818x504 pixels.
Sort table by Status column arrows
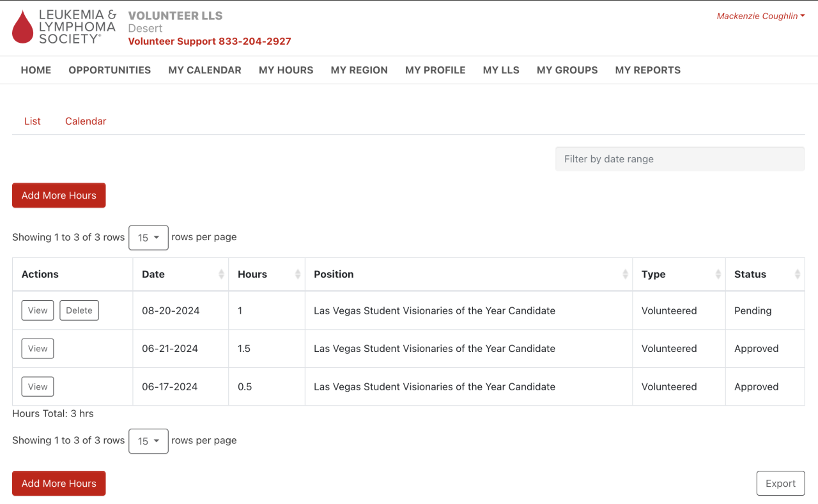click(797, 274)
